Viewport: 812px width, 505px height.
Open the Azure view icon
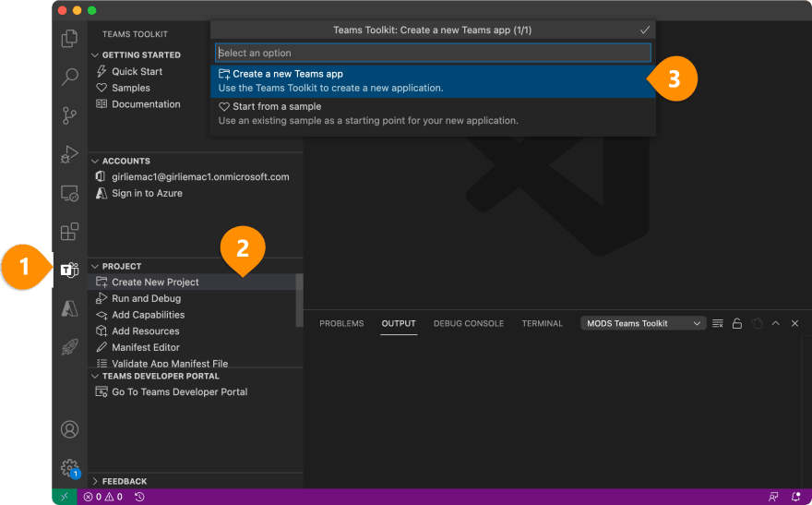tap(69, 308)
